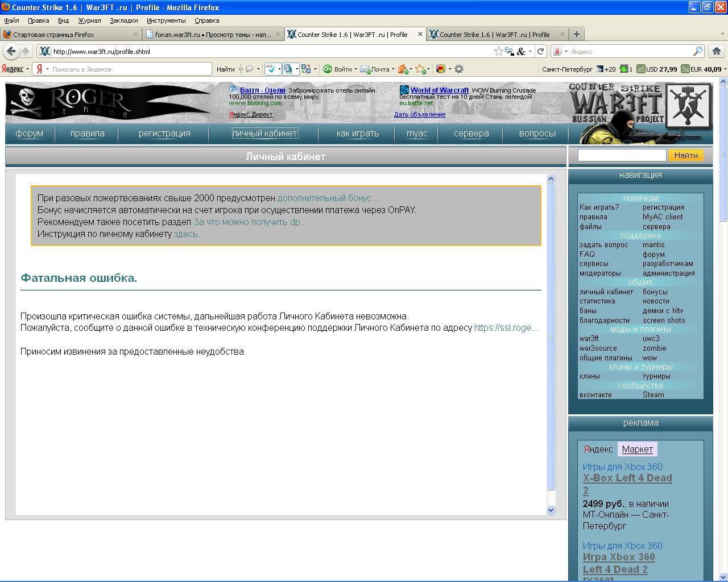
Task: Click the magnifier in the Yandex search box
Action: tap(698, 51)
